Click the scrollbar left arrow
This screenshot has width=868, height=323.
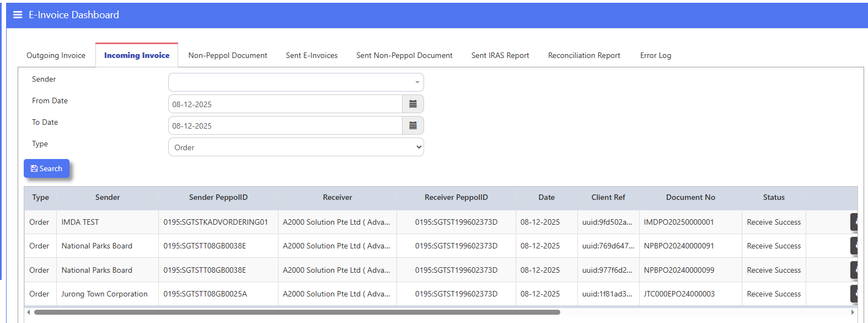click(29, 312)
